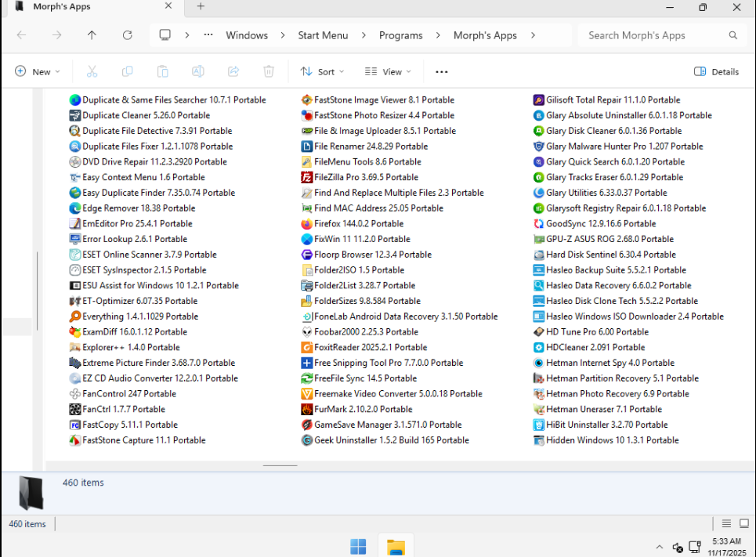The image size is (756, 557).
Task: Toggle the Details pane button
Action: [x=716, y=71]
